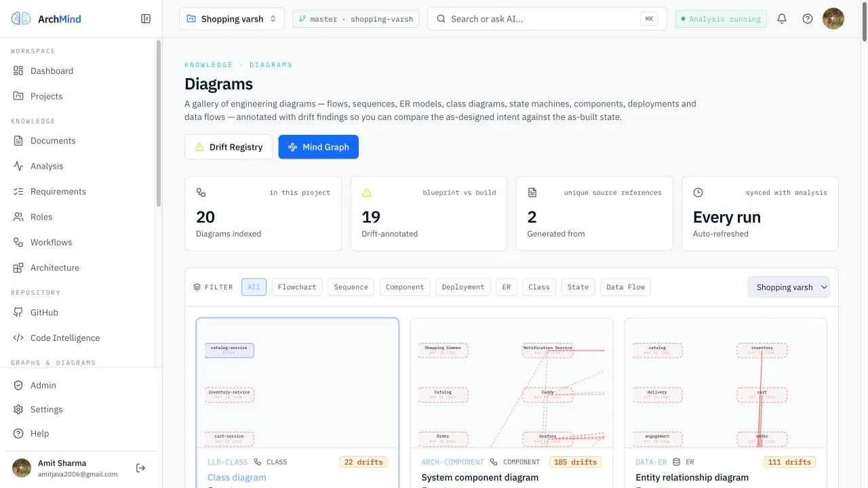868x488 pixels.
Task: Click the ArchMind logo
Action: tap(46, 19)
